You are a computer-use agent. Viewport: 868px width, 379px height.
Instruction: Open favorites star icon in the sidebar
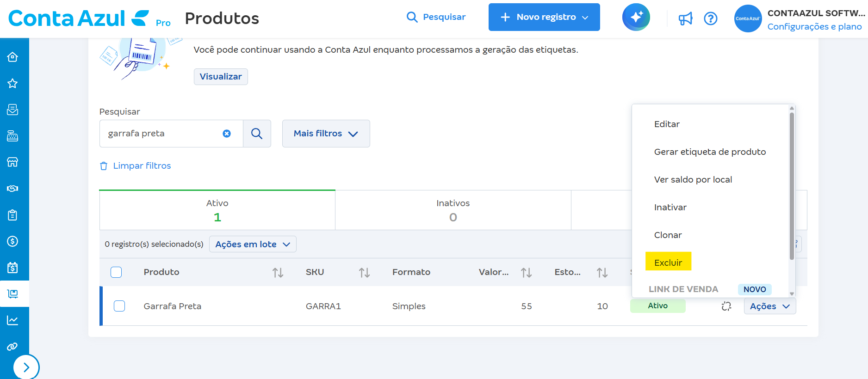(x=12, y=83)
